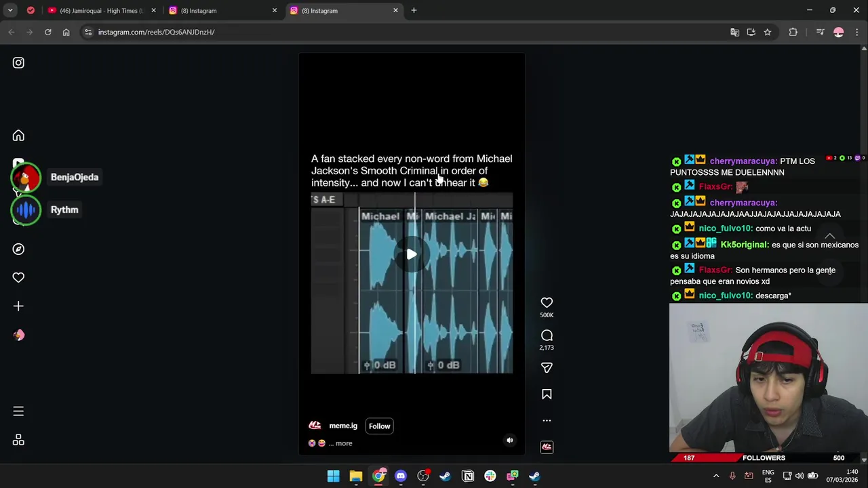Screen dimensions: 868x488
Task: Open Windows Start menu
Action: [x=334, y=476]
